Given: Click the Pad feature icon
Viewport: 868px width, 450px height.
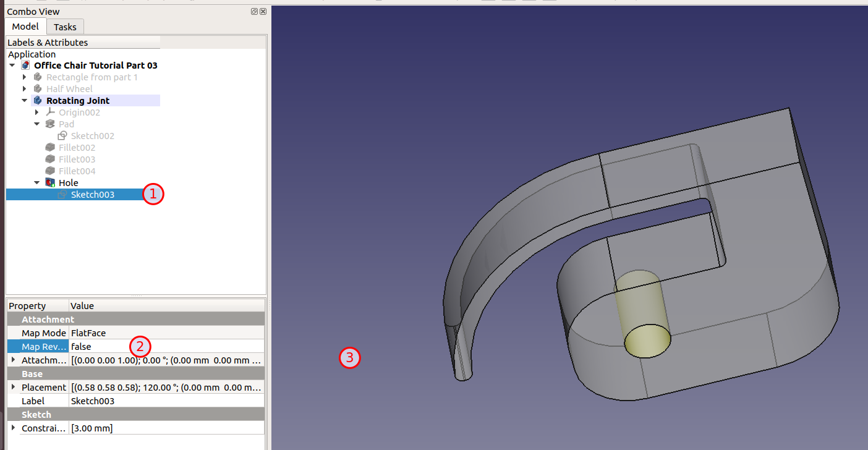Looking at the screenshot, I should point(50,124).
